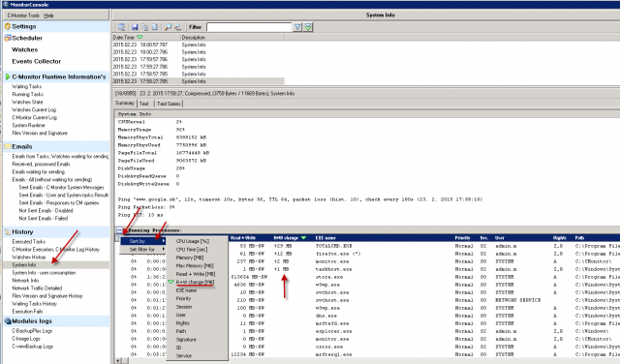The image size is (620, 364).
Task: Switch to the Summary tab
Action: [x=125, y=104]
